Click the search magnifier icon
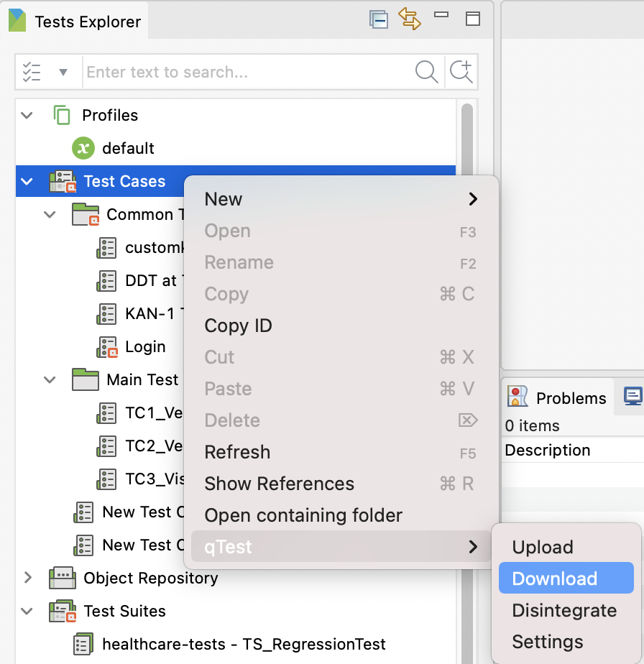This screenshot has height=664, width=644. 426,72
